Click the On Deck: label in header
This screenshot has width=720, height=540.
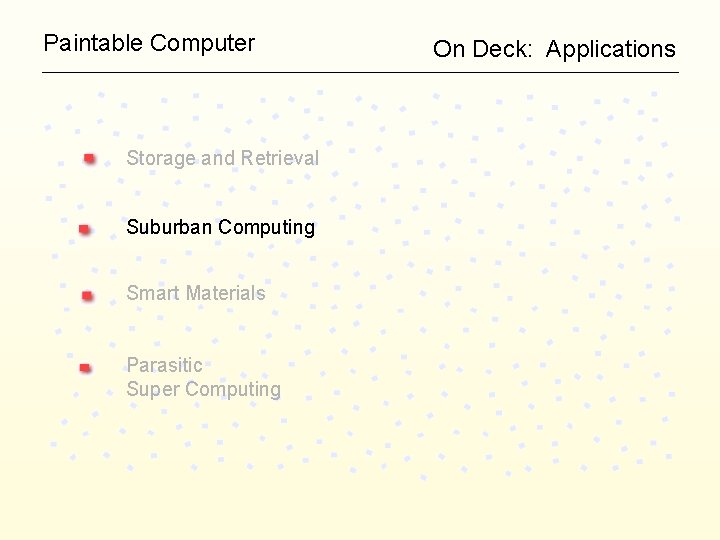tap(482, 49)
